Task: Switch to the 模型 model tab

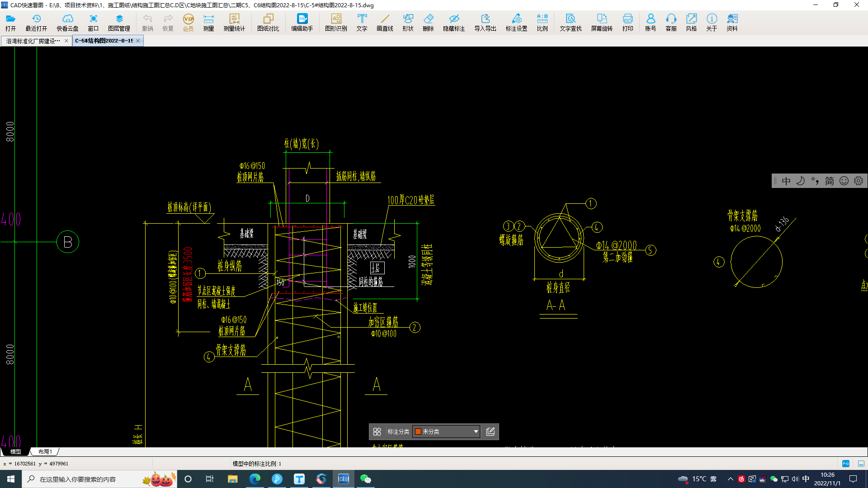Action: (x=15, y=451)
